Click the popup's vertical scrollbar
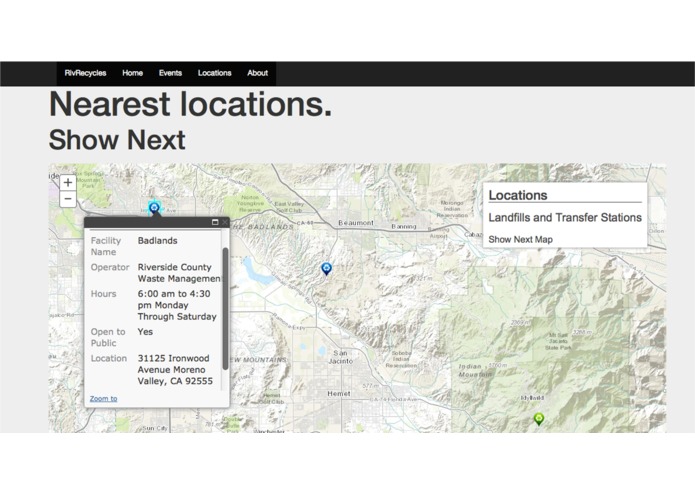 pos(225,308)
